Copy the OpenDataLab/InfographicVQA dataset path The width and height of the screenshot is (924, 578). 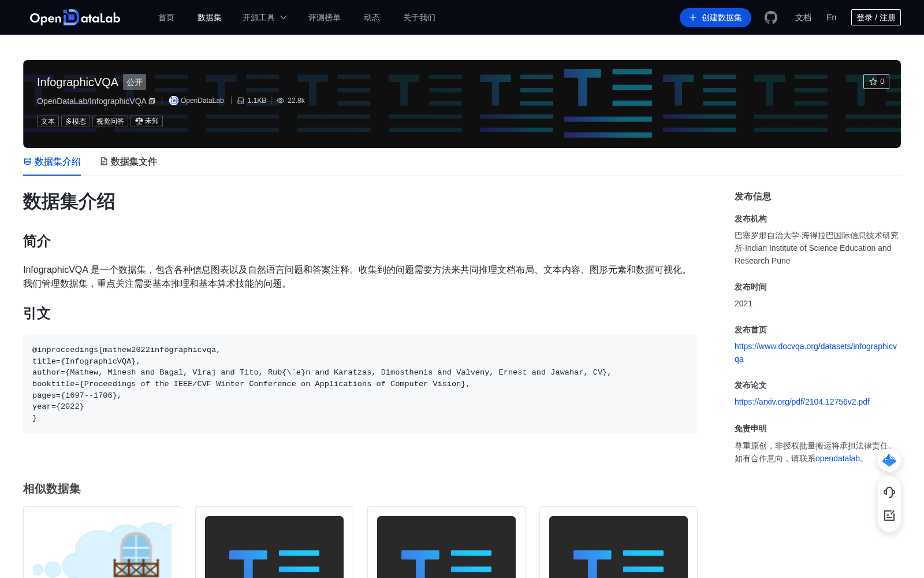pos(152,101)
